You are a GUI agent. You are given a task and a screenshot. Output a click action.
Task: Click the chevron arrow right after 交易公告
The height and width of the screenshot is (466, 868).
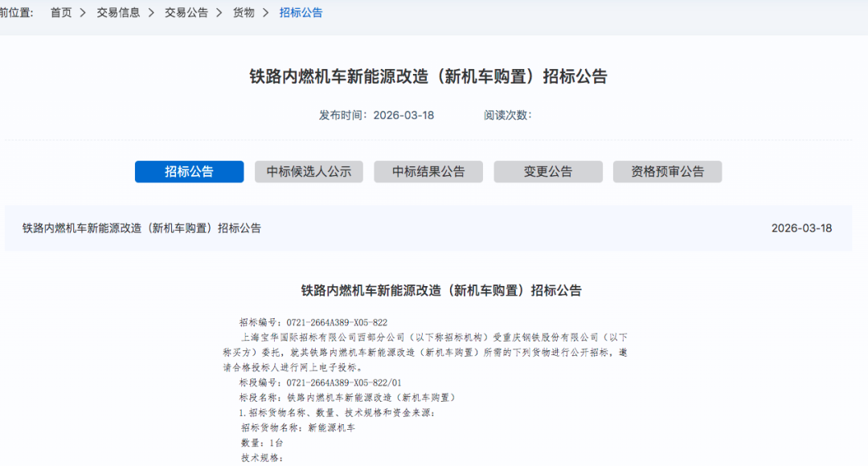[x=220, y=13]
